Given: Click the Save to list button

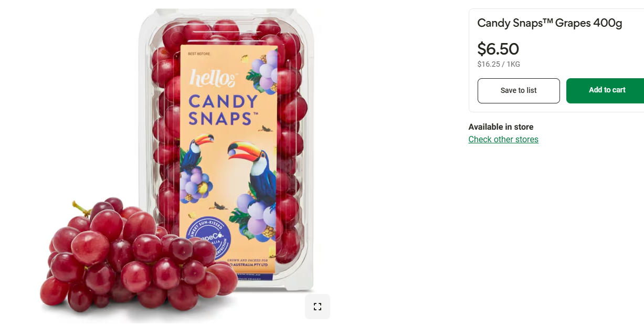Looking at the screenshot, I should tap(519, 90).
